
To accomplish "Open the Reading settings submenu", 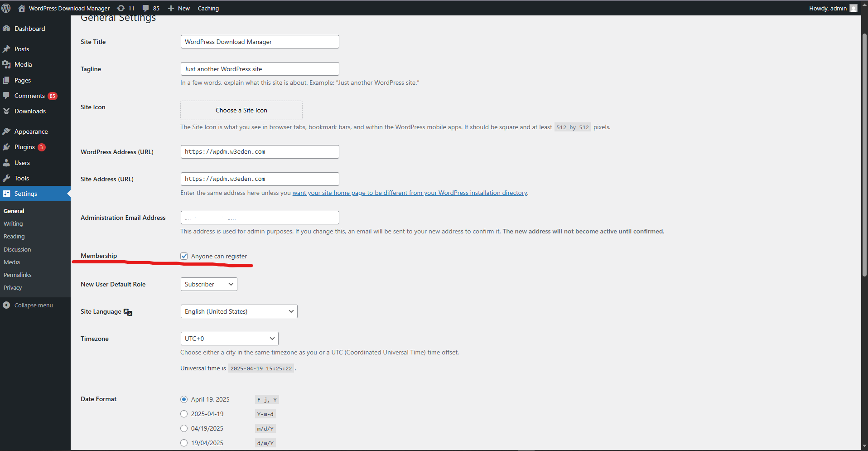I will pos(14,236).
